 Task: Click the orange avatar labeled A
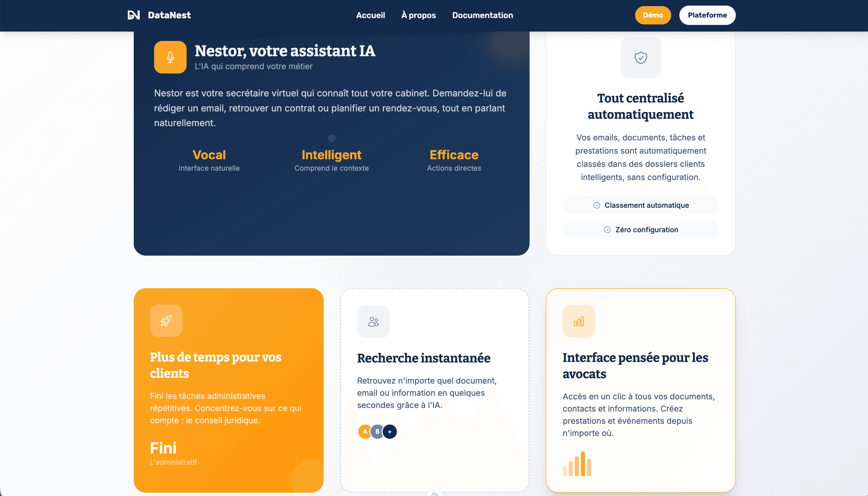pyautogui.click(x=365, y=432)
